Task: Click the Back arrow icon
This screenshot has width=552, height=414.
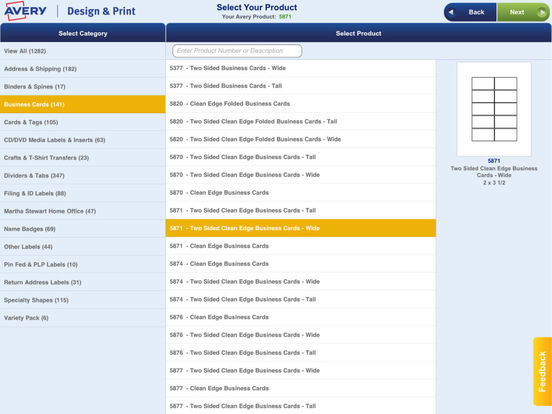Action: pos(451,12)
